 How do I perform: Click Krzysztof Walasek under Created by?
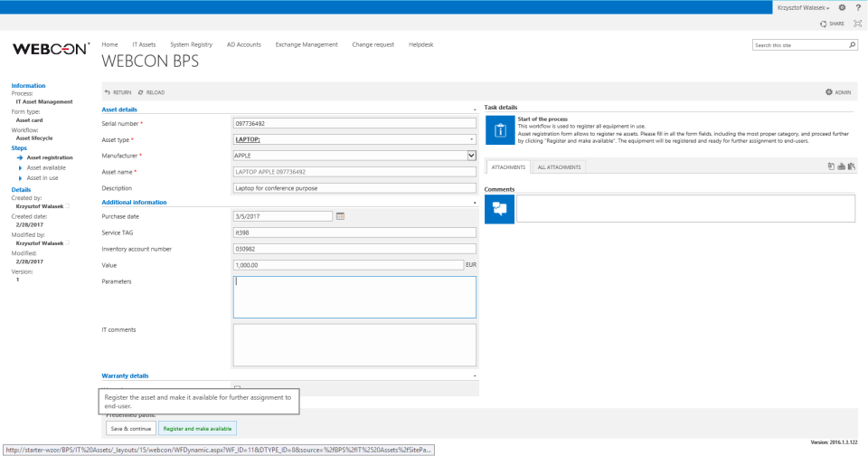click(x=40, y=206)
